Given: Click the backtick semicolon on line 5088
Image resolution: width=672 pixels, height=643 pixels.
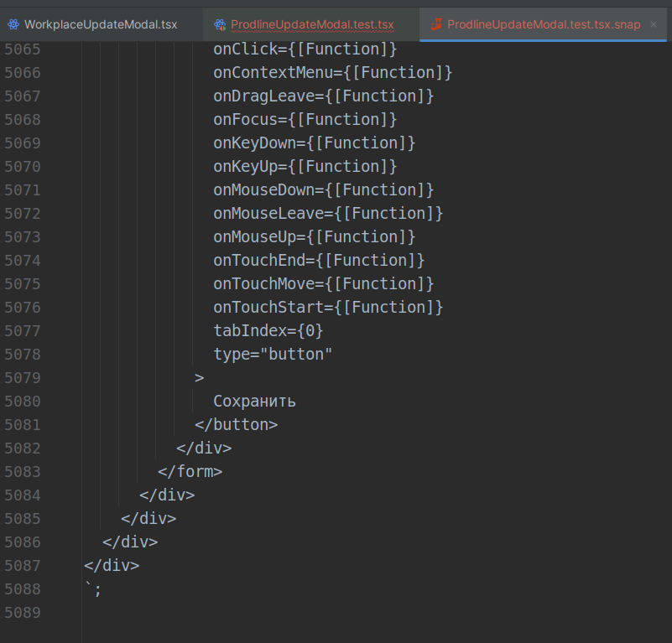Looking at the screenshot, I should coord(93,589).
